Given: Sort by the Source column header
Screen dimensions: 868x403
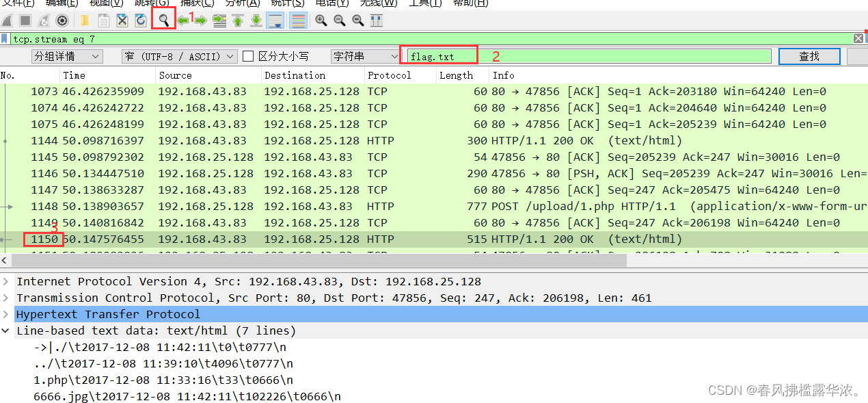Looking at the screenshot, I should click(x=208, y=75).
